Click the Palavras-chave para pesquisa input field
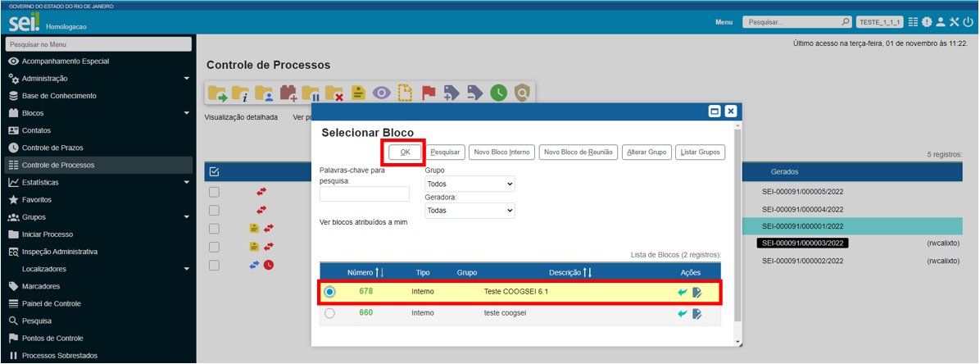980x364 pixels. pyautogui.click(x=364, y=194)
